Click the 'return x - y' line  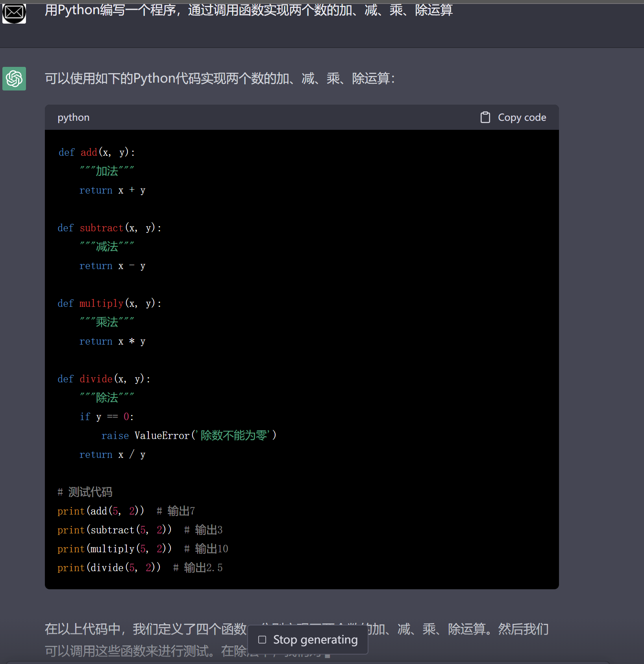click(x=113, y=266)
